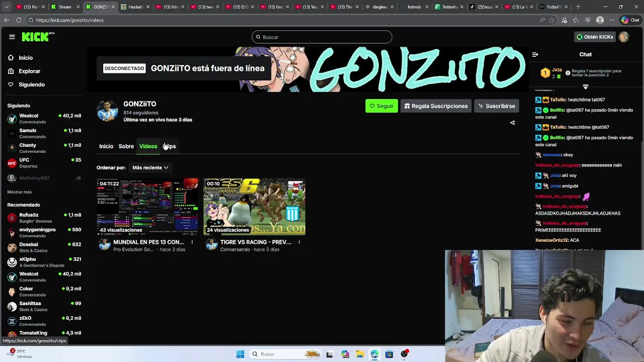Viewport: 644px width, 362px height.
Task: Click the Suscribirse button
Action: click(497, 106)
